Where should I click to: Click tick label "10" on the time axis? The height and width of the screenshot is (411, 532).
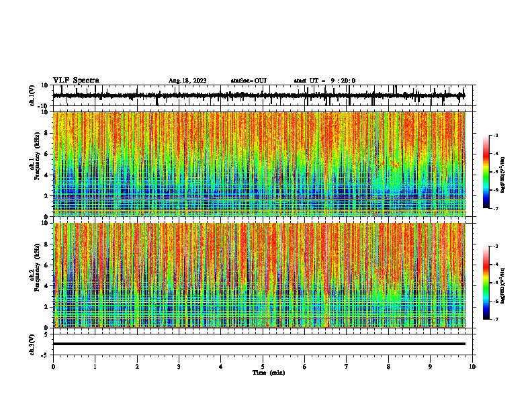pos(472,367)
